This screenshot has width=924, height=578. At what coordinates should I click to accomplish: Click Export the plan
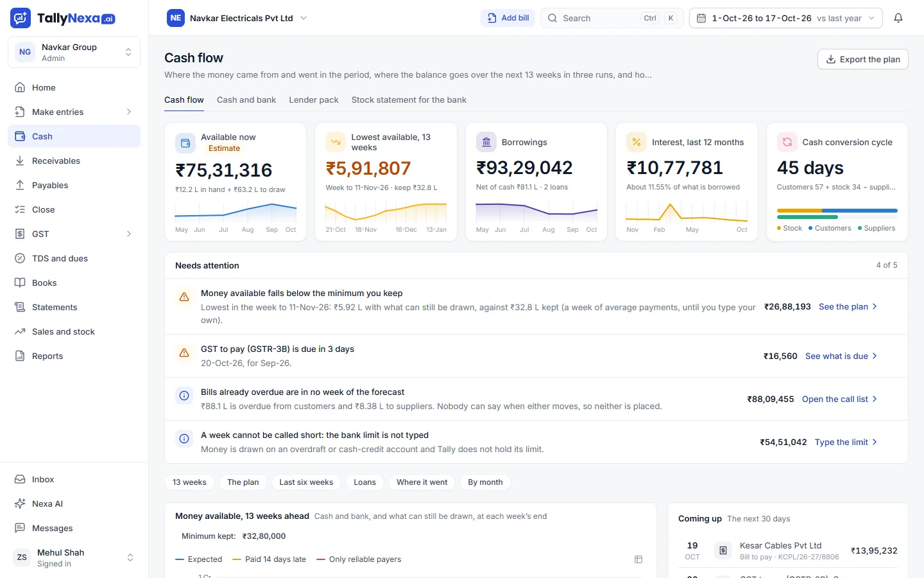863,59
